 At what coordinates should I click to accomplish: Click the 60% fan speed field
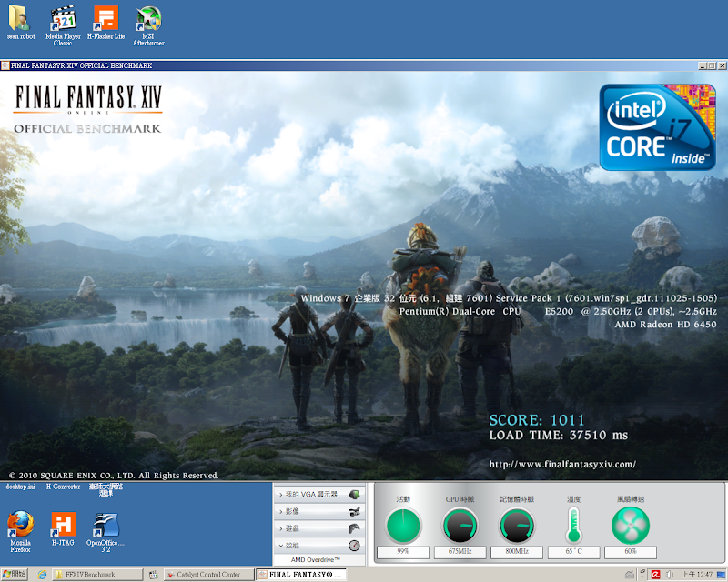(x=631, y=552)
